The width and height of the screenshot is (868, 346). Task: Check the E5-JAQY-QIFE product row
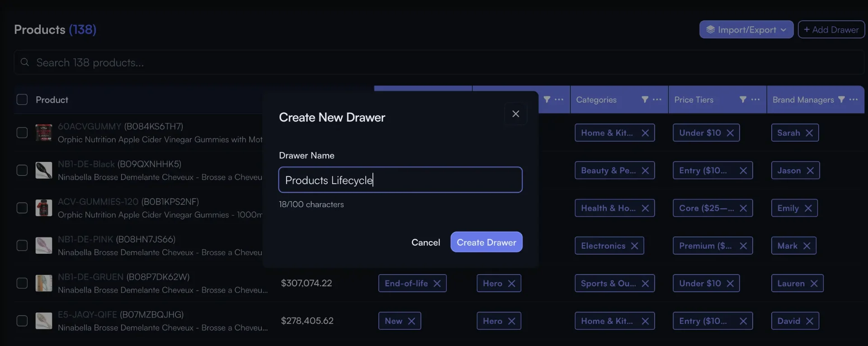tap(22, 321)
